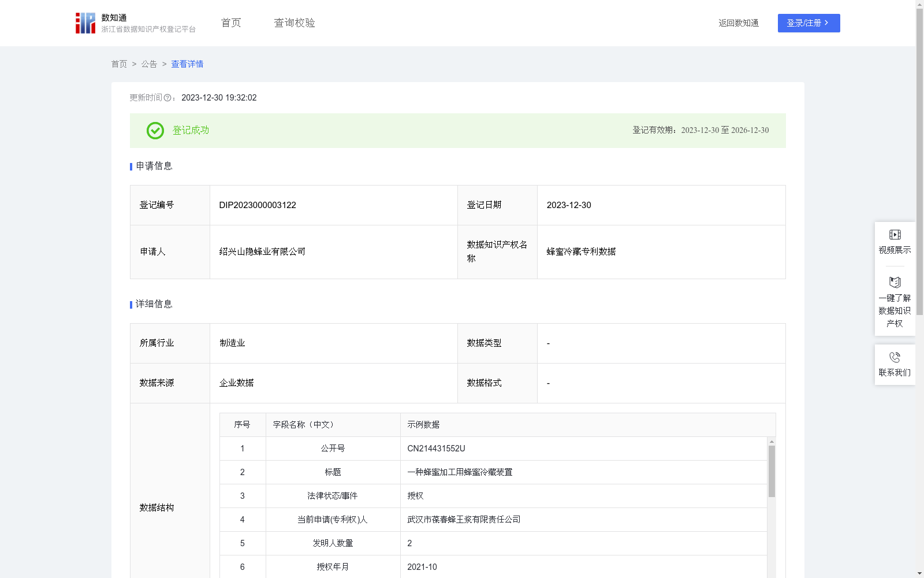
Task: Click the inner table scroll-up arrow
Action: [772, 442]
